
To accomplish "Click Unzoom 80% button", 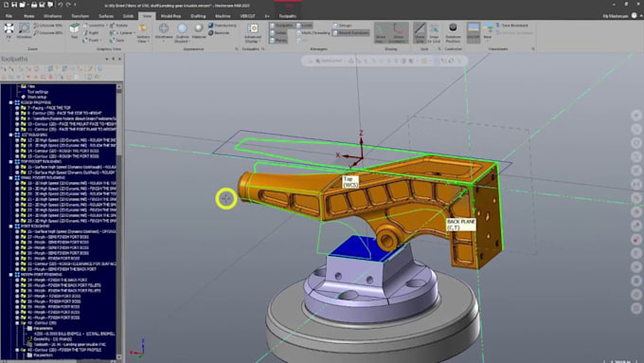I will tap(48, 33).
